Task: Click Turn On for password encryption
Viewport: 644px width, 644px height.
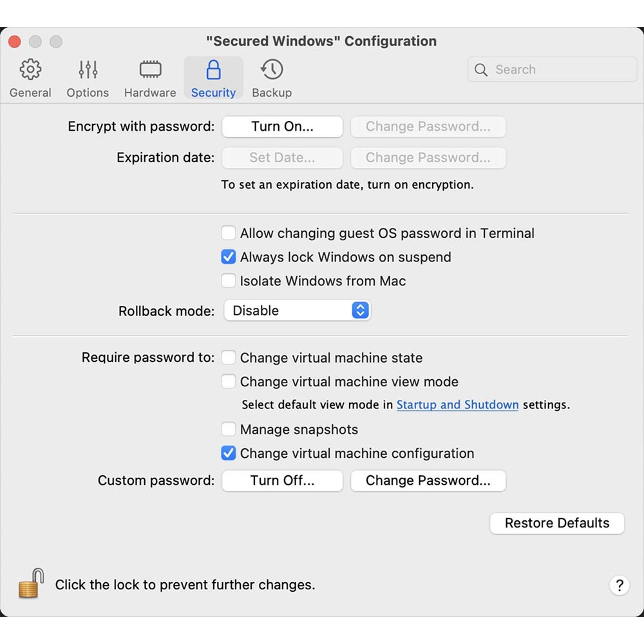Action: point(282,126)
